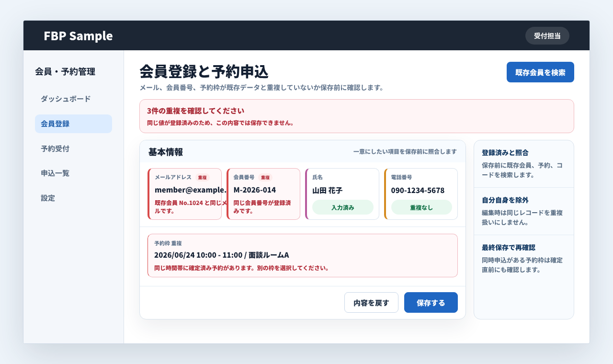This screenshot has height=364, width=613.
Task: Click the 予約枠 重複 label
Action: [x=168, y=243]
